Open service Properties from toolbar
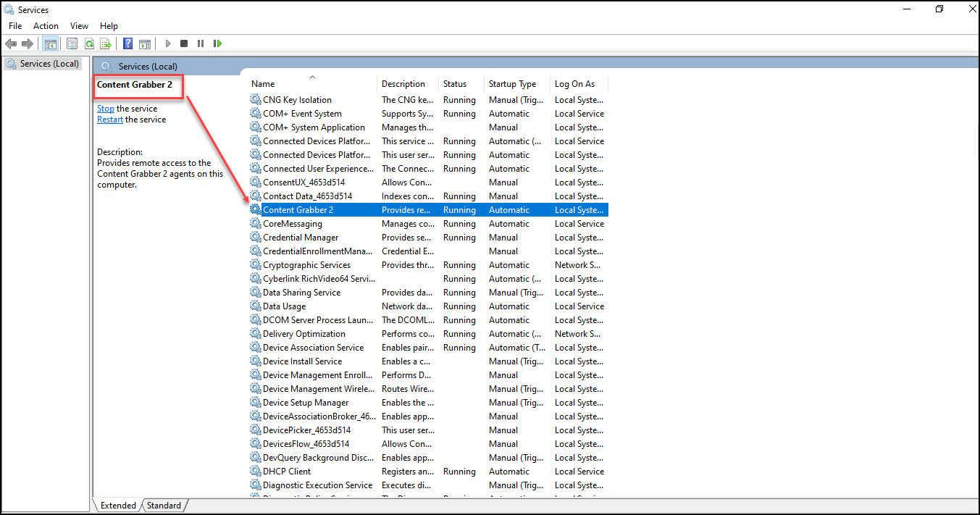This screenshot has width=980, height=515. tap(72, 43)
